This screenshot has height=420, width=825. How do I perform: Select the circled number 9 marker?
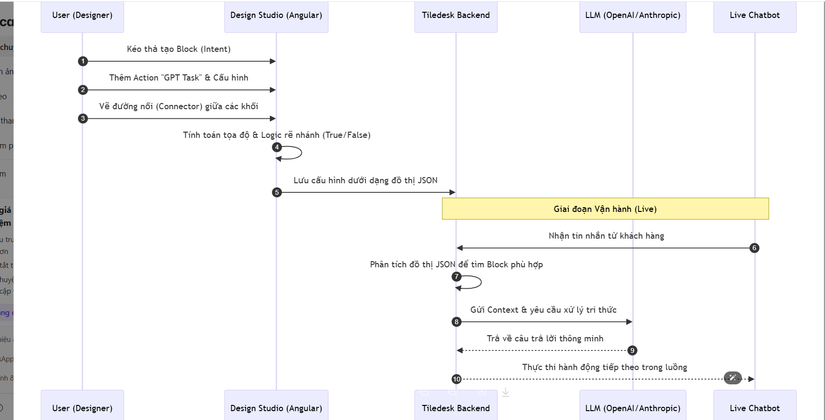(x=632, y=350)
